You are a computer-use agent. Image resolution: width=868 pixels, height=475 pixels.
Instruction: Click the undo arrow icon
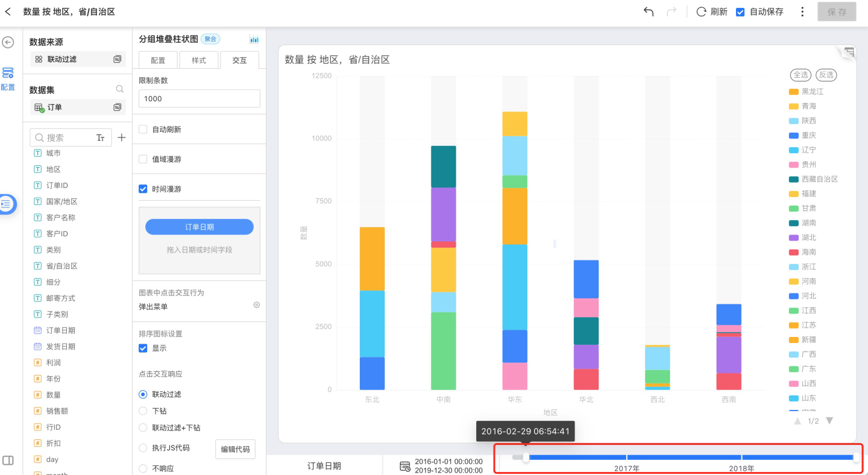[649, 11]
